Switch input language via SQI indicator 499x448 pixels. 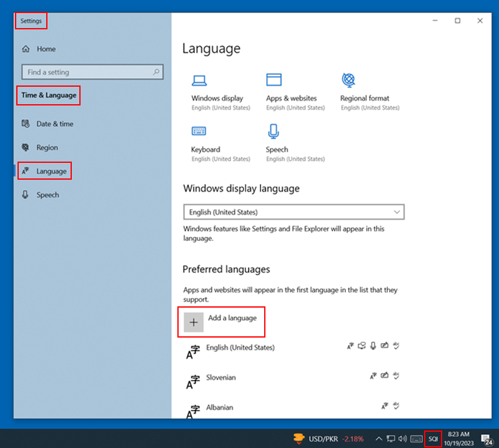(x=433, y=439)
